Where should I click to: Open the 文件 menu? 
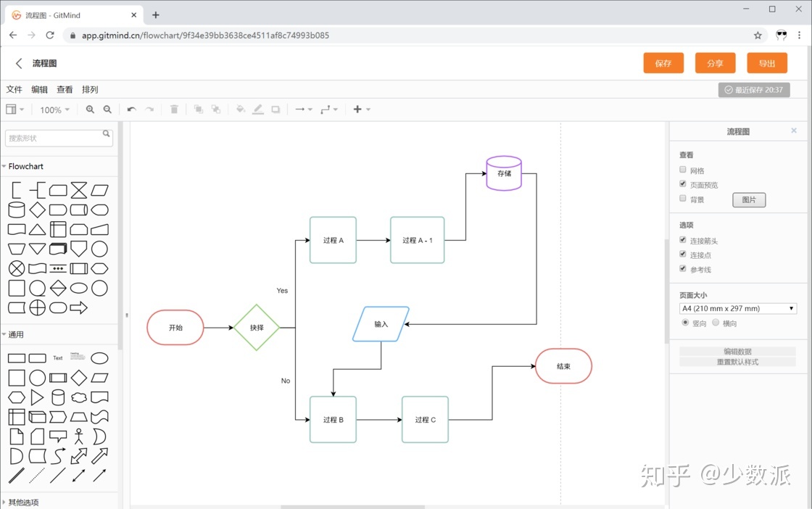click(x=14, y=90)
